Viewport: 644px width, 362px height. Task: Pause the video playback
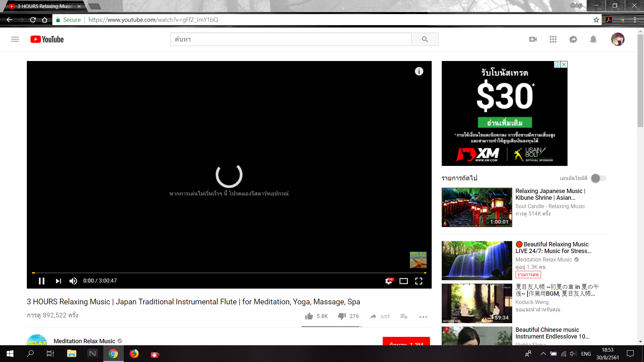42,281
